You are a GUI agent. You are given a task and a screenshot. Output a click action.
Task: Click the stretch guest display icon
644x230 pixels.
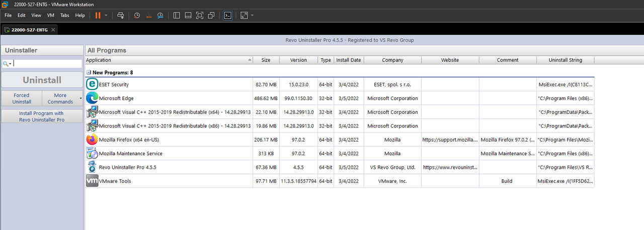pos(244,15)
